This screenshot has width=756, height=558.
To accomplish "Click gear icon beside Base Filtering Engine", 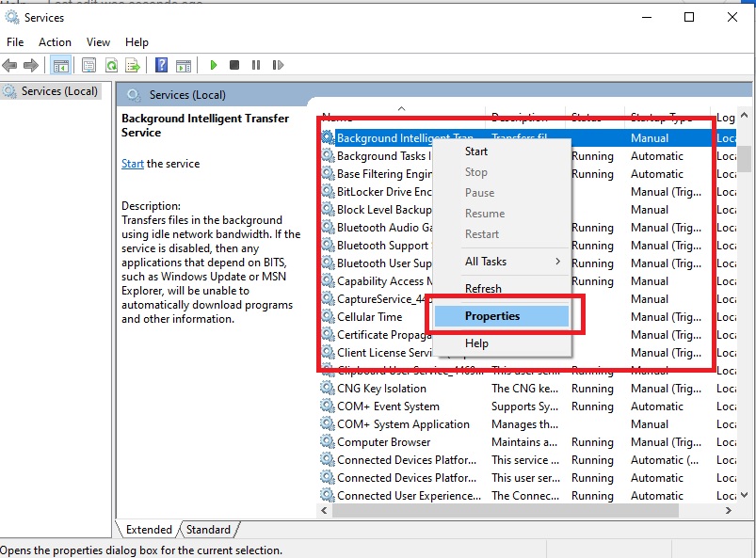I will [328, 173].
